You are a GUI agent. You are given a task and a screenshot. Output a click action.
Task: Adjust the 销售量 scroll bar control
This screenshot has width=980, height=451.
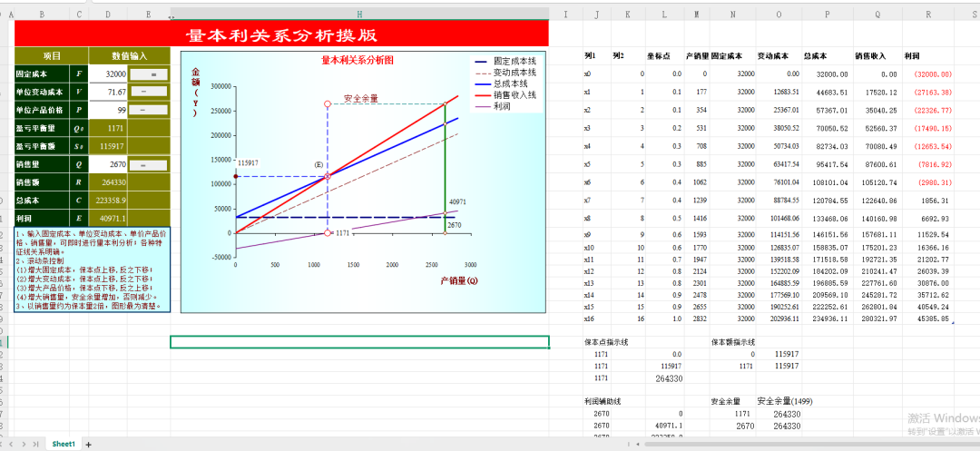(150, 165)
